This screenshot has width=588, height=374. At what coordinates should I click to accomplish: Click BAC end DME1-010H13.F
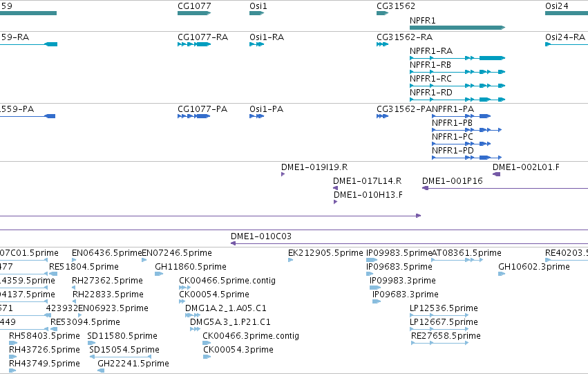[x=336, y=202]
